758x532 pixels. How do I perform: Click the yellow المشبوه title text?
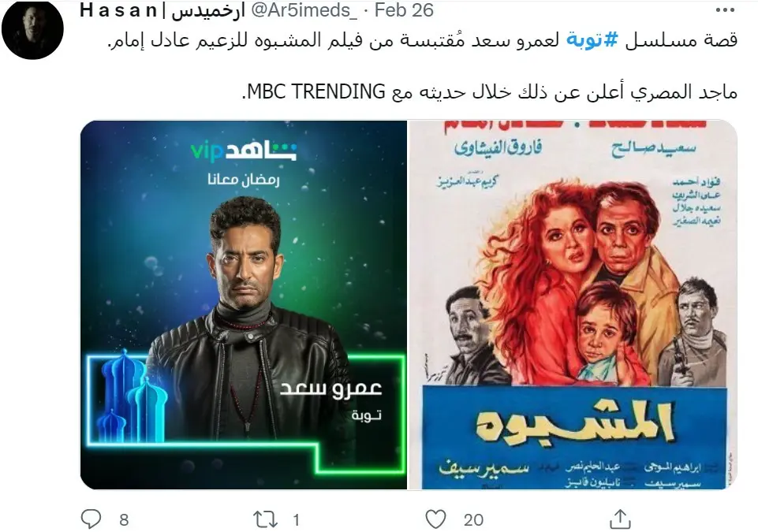(x=574, y=422)
